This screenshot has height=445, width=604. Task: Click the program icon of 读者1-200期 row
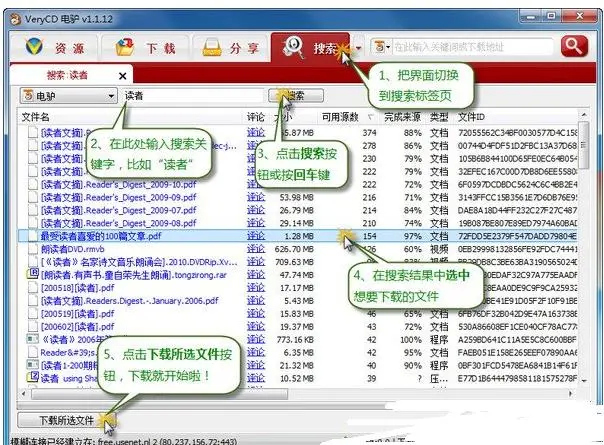[32, 364]
